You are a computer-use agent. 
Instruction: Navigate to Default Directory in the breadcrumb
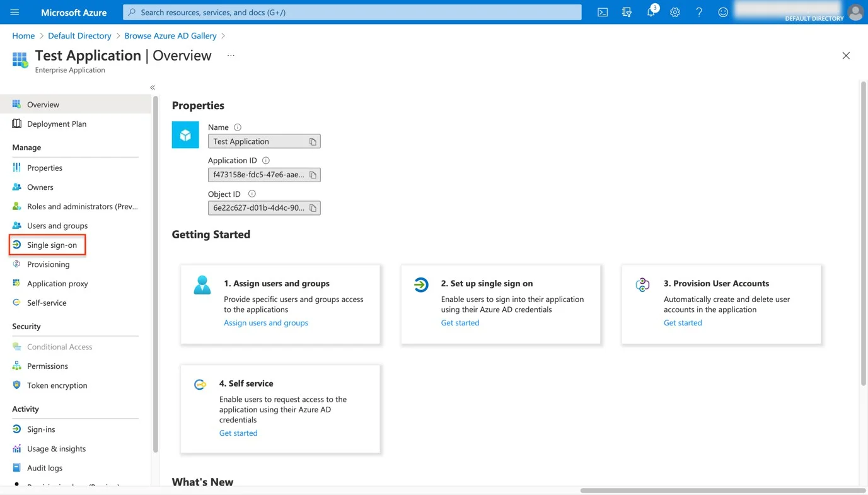[79, 36]
